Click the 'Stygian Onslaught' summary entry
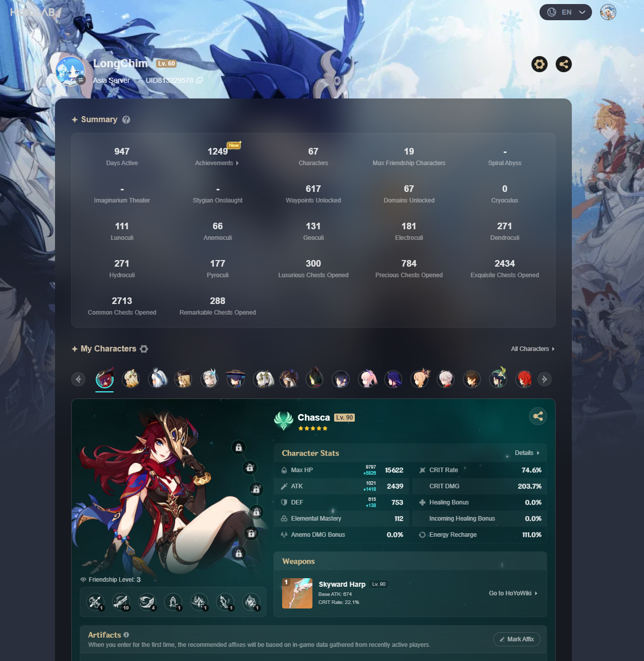The height and width of the screenshot is (661, 644). click(x=218, y=194)
